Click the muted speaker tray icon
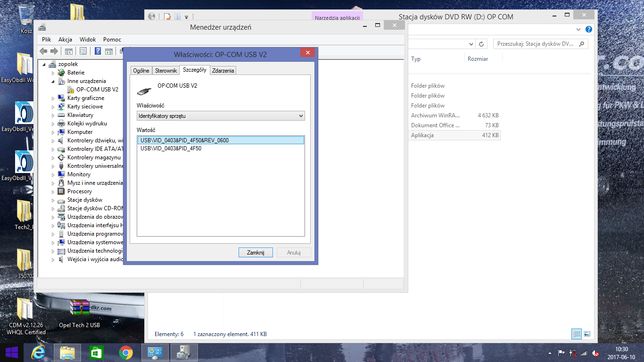 [x=595, y=353]
